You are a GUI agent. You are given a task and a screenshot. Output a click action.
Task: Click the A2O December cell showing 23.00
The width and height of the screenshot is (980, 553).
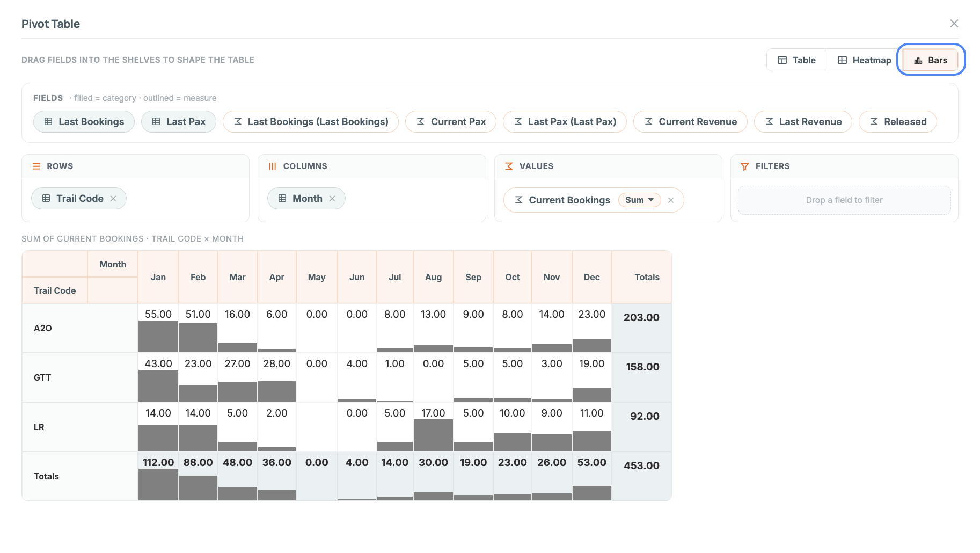coord(592,328)
